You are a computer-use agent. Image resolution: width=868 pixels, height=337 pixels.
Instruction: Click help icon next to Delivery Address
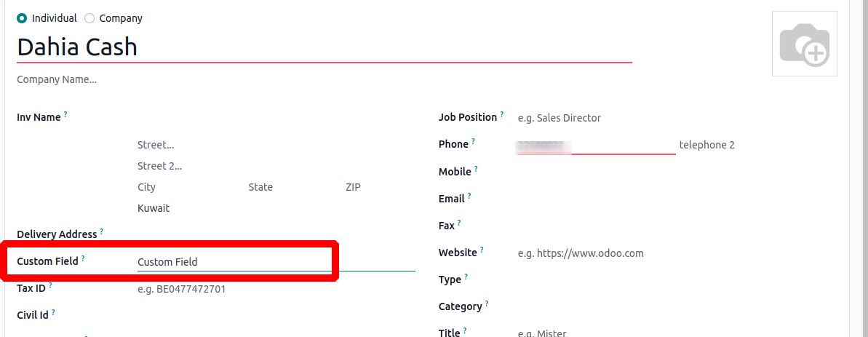101,231
